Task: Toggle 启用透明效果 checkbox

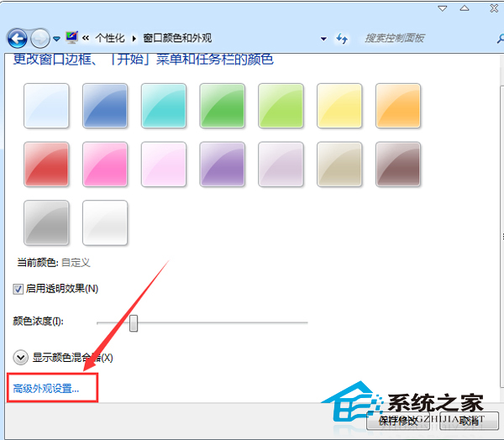Action: pyautogui.click(x=18, y=289)
